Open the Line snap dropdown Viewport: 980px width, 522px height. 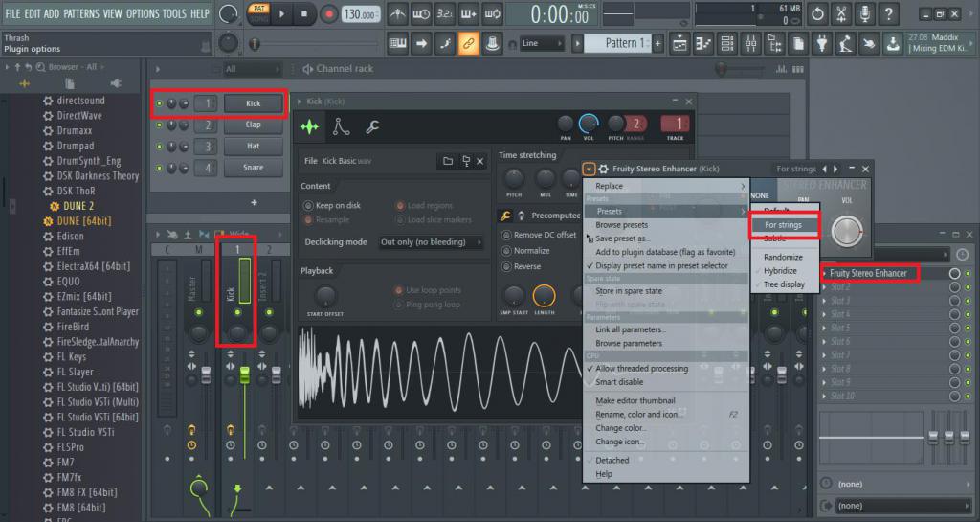542,43
